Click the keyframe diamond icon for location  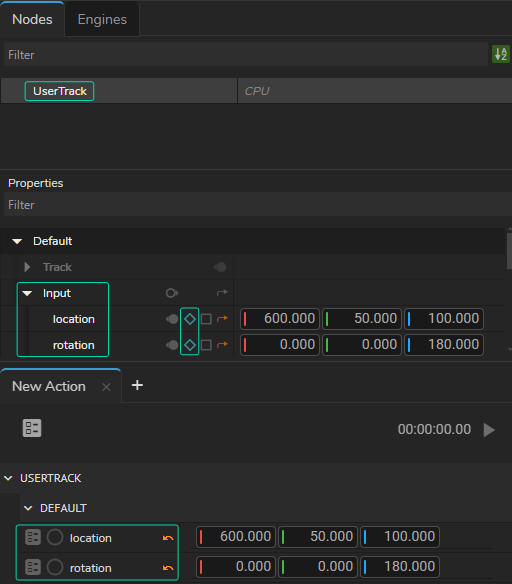[190, 319]
